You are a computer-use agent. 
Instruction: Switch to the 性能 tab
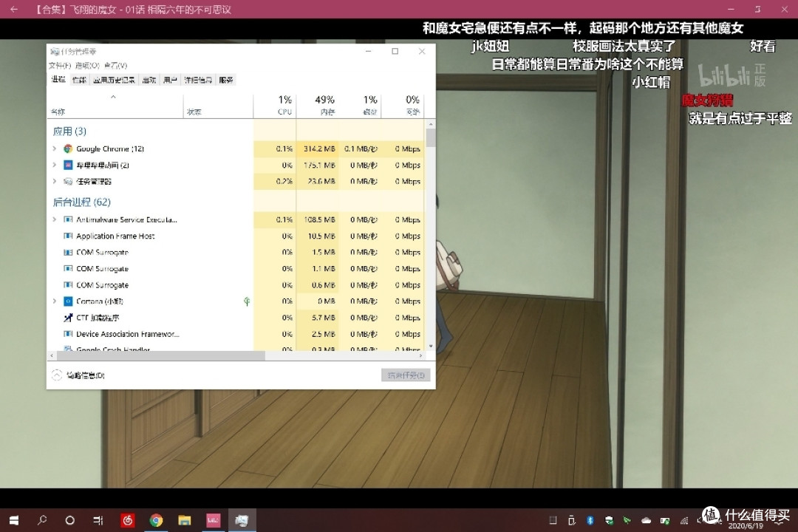click(x=79, y=80)
